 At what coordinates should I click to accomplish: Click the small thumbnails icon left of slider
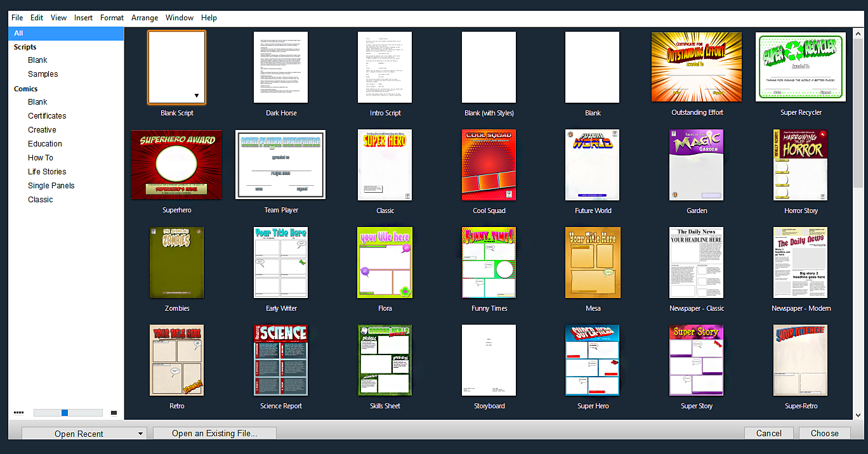coord(19,413)
